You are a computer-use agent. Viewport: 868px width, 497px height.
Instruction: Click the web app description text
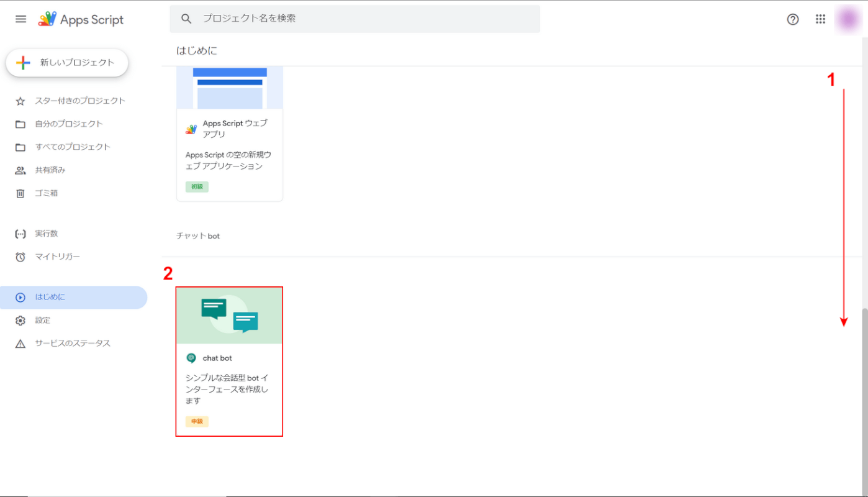(x=228, y=160)
